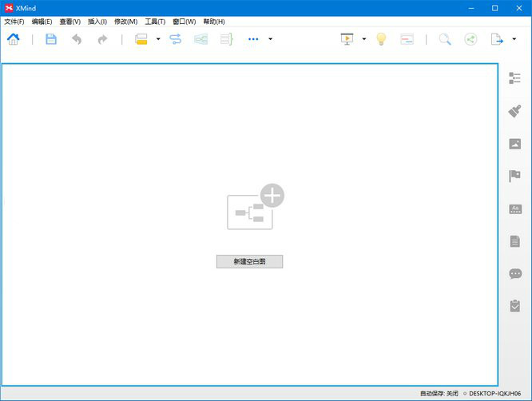Open the 插入(I) menu
Image resolution: width=532 pixels, height=401 pixels.
pyautogui.click(x=97, y=22)
